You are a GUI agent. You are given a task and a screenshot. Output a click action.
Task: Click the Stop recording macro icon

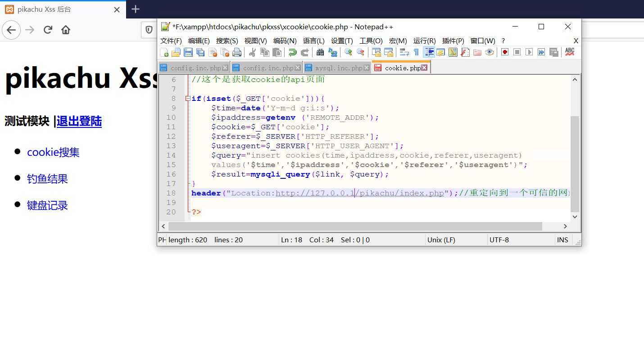517,52
